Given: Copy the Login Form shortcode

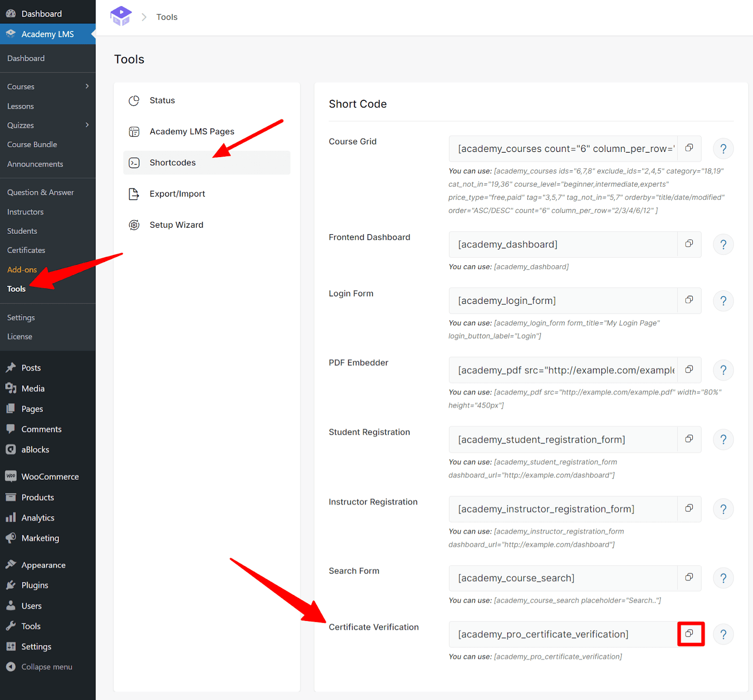Looking at the screenshot, I should [689, 300].
